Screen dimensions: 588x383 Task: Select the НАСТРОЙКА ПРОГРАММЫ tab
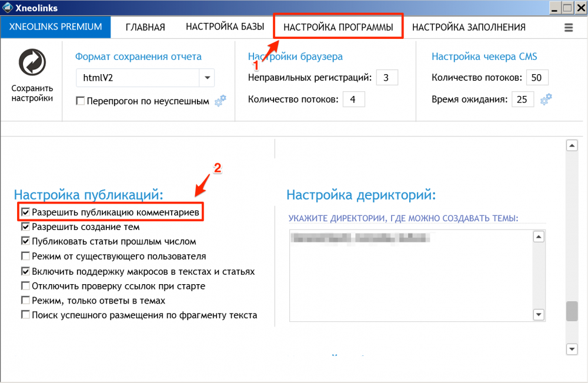pyautogui.click(x=338, y=27)
